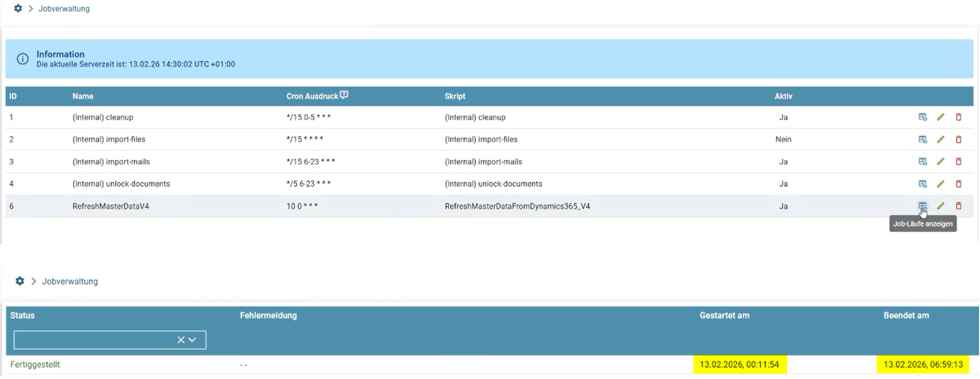Click the lower settings gear icon
Screen dimensions: 980x379
click(19, 281)
